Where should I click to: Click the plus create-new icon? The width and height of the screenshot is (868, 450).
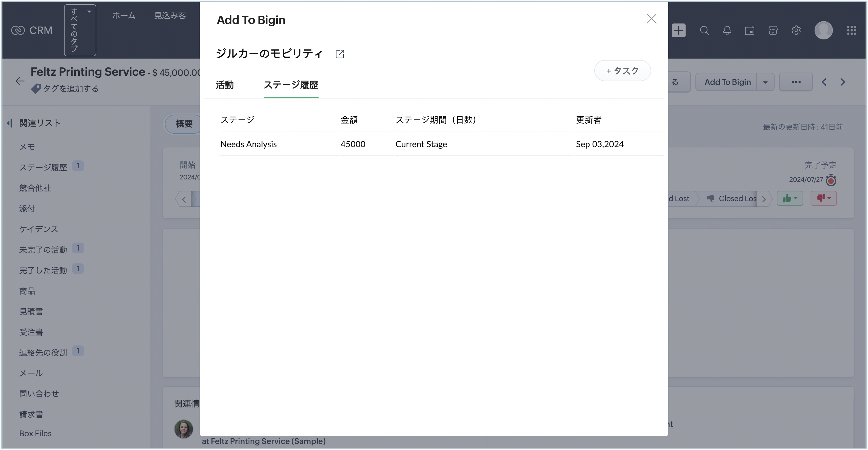678,31
